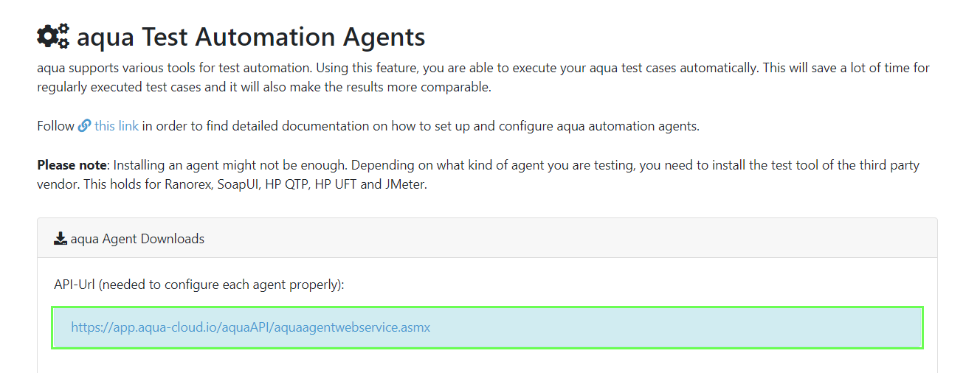Click the chain icon before 'this link'

(x=84, y=126)
